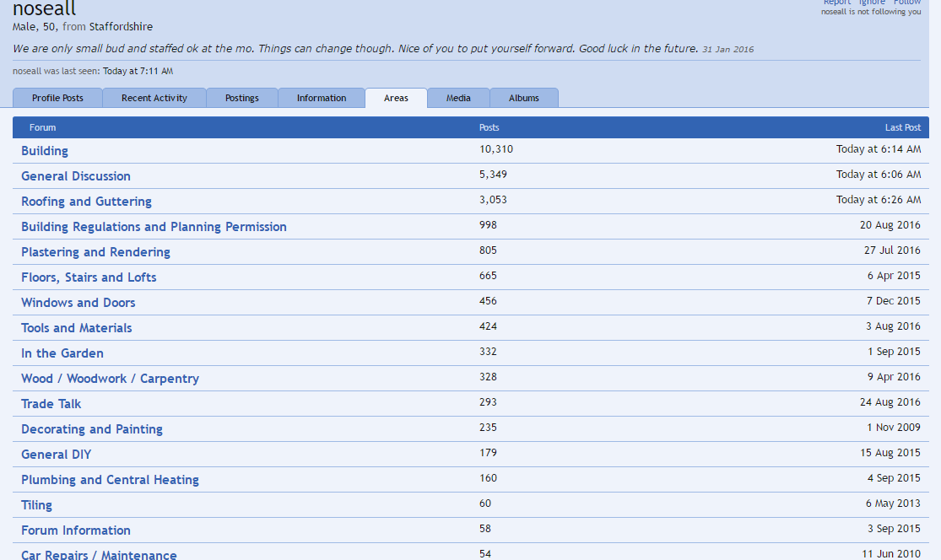Viewport: 941px width, 560px height.
Task: Go to General Discussion forum
Action: (x=76, y=176)
